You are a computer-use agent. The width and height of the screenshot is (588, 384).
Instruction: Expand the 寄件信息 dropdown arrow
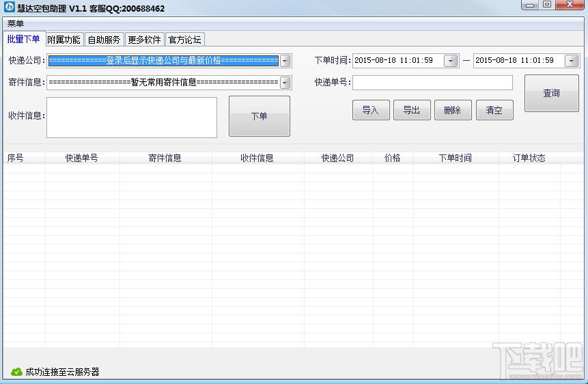click(x=285, y=83)
